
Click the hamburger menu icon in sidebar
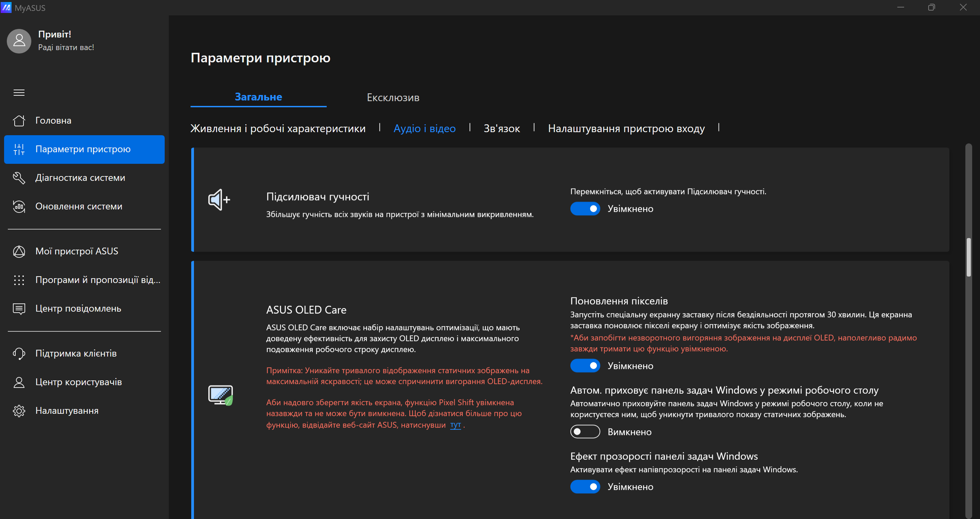pyautogui.click(x=19, y=93)
